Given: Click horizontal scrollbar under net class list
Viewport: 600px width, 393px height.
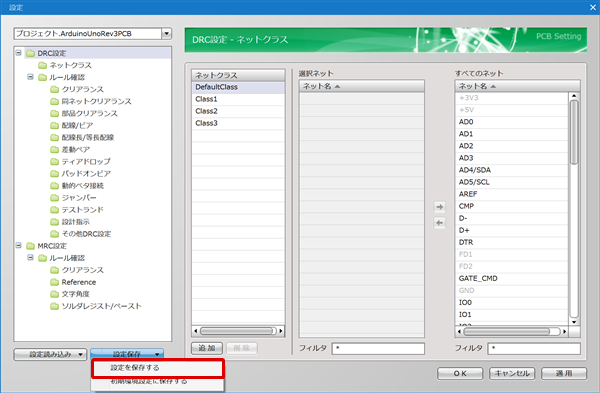Looking at the screenshot, I should coord(238,331).
